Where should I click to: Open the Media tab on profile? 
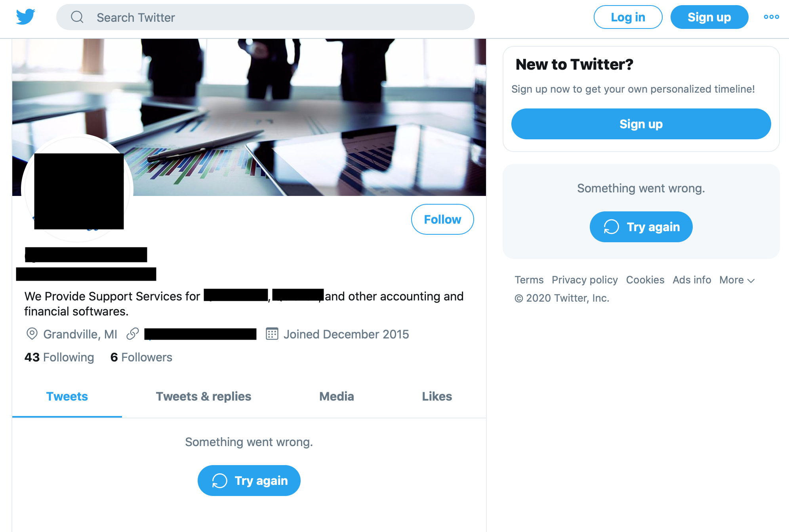pos(336,396)
